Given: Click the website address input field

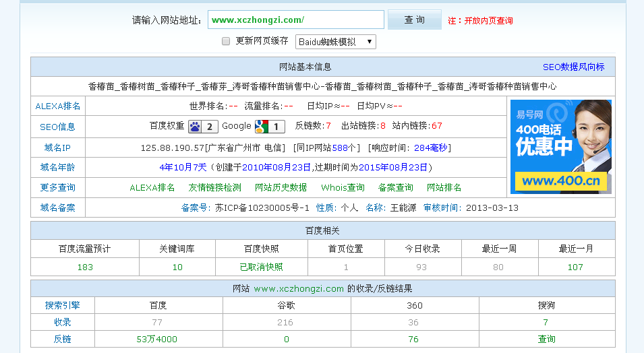Looking at the screenshot, I should click(295, 20).
